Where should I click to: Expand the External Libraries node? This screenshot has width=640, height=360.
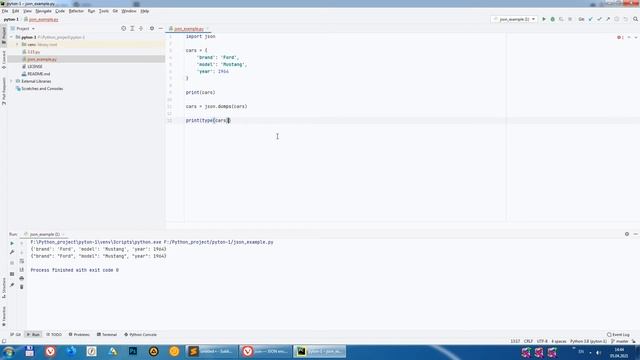click(x=11, y=81)
